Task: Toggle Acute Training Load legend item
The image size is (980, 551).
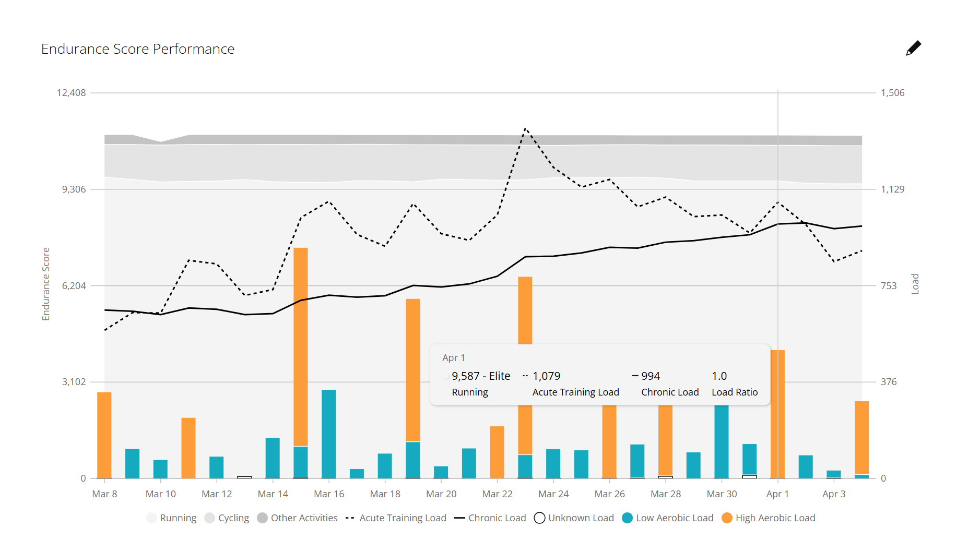Action: pyautogui.click(x=396, y=518)
